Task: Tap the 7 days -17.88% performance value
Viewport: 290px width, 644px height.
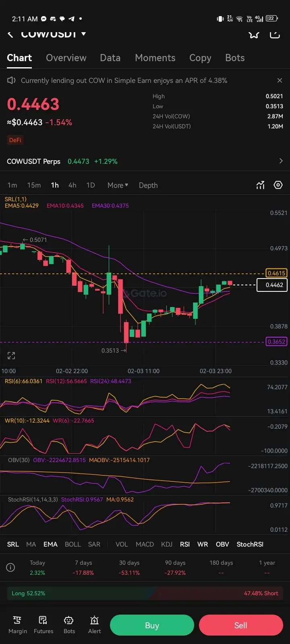Action: point(83,573)
